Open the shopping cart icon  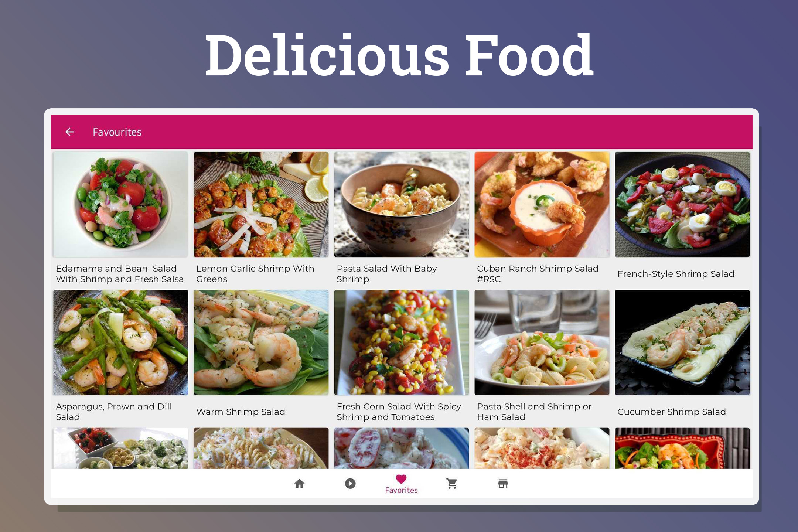452,483
